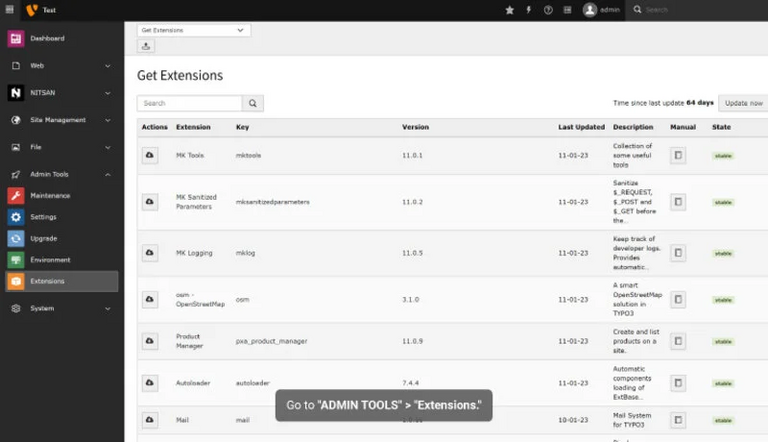This screenshot has height=442, width=768.
Task: Open the Maintenance module
Action: [x=61, y=196]
